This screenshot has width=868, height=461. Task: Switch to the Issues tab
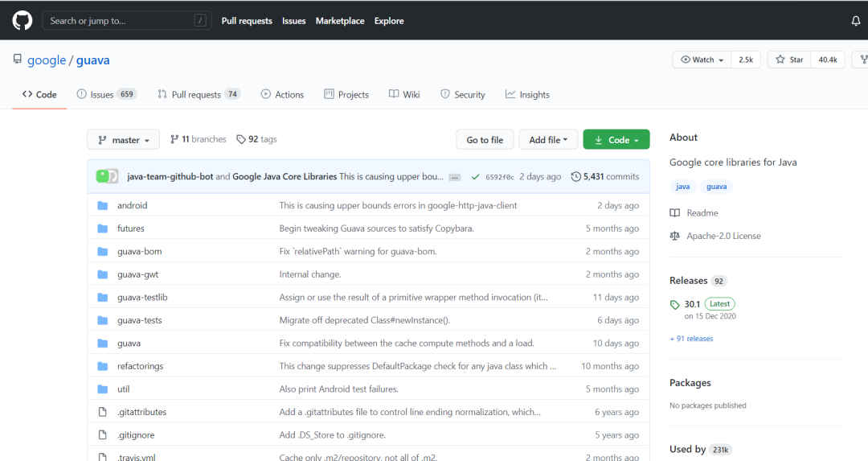(x=106, y=95)
